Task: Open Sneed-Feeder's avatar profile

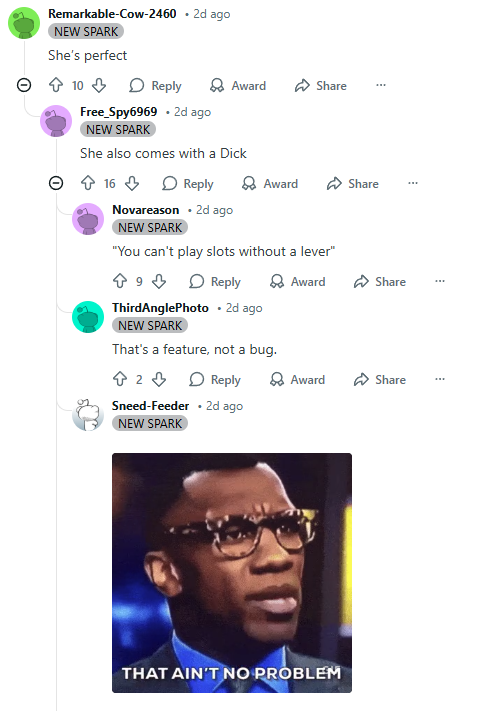Action: (88, 415)
